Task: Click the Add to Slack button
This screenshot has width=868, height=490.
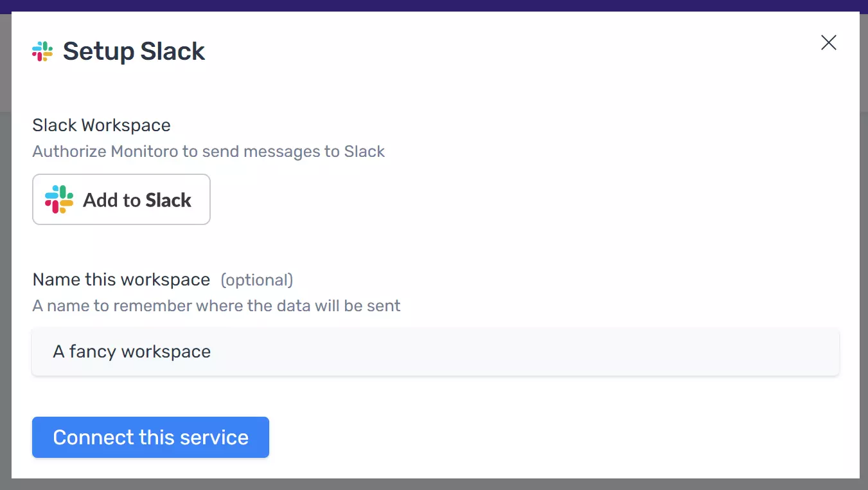Action: point(121,199)
